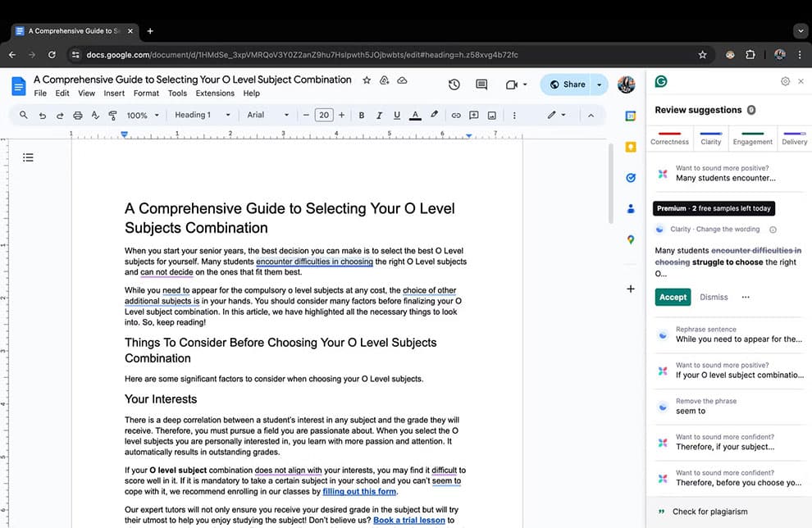This screenshot has height=528, width=812.
Task: Open the Insert menu
Action: [x=114, y=93]
